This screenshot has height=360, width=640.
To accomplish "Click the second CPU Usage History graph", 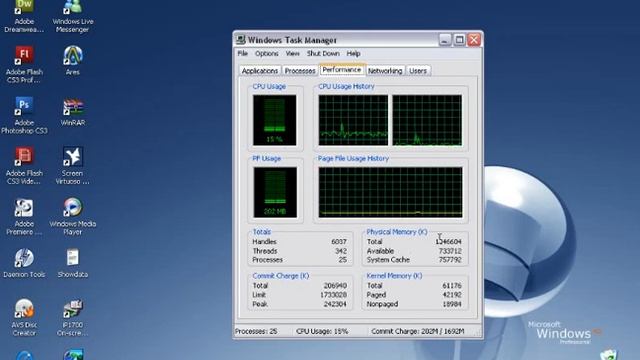I will pyautogui.click(x=427, y=120).
